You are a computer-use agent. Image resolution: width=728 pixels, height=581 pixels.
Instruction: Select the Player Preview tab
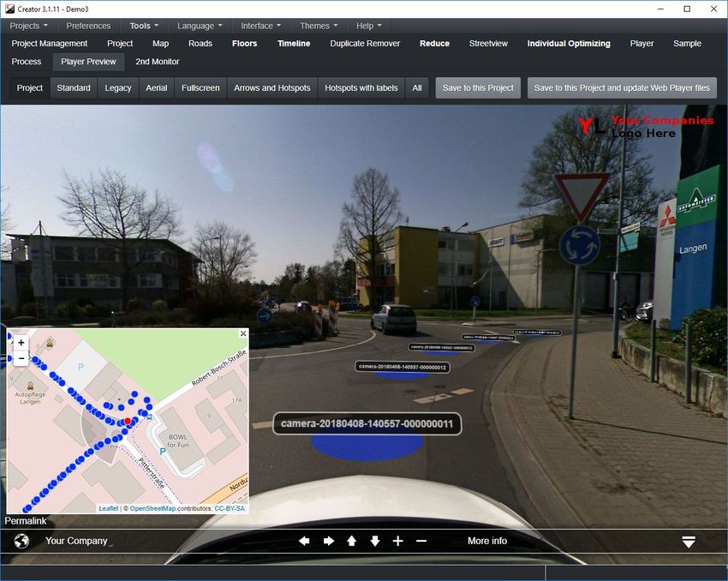click(x=89, y=62)
